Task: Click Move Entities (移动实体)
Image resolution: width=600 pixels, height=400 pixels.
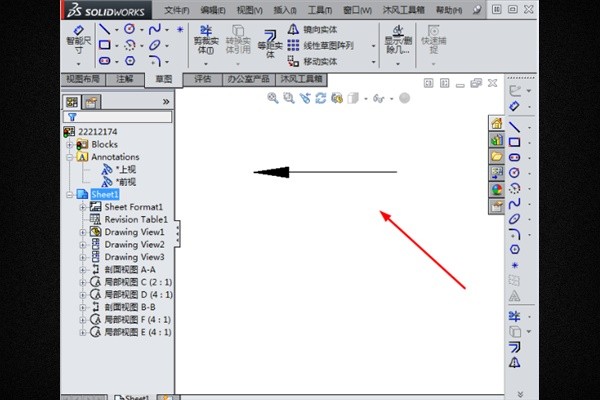Action: click(313, 61)
